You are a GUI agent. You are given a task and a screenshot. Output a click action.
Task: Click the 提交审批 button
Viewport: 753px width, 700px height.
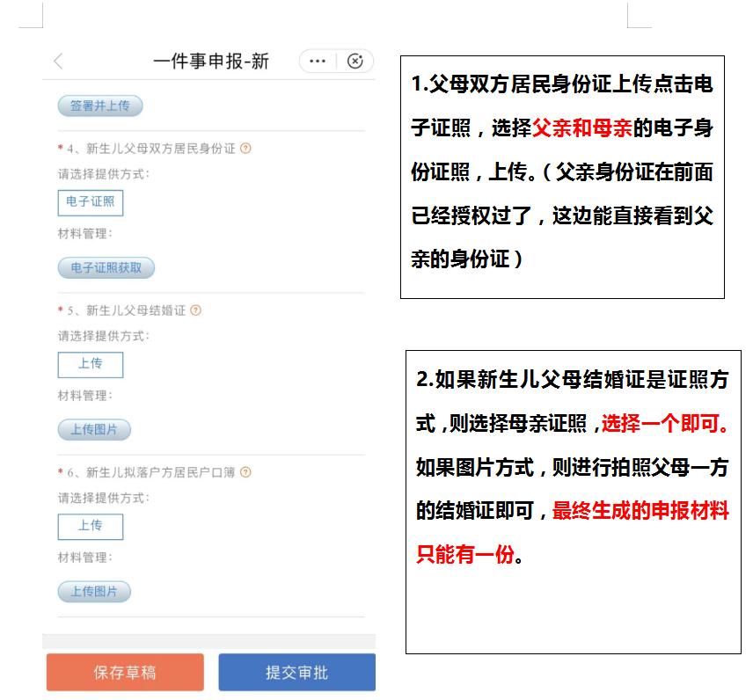pos(296,672)
